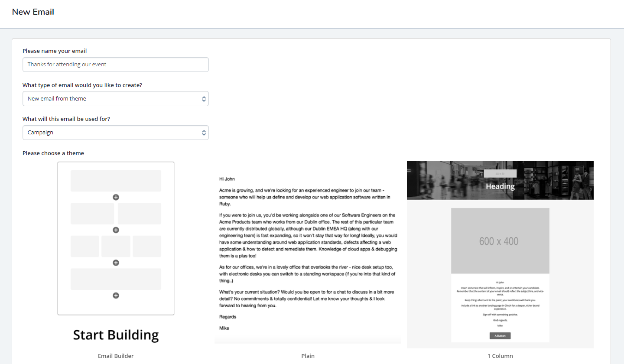Click plus icon below the three-column row

click(116, 263)
